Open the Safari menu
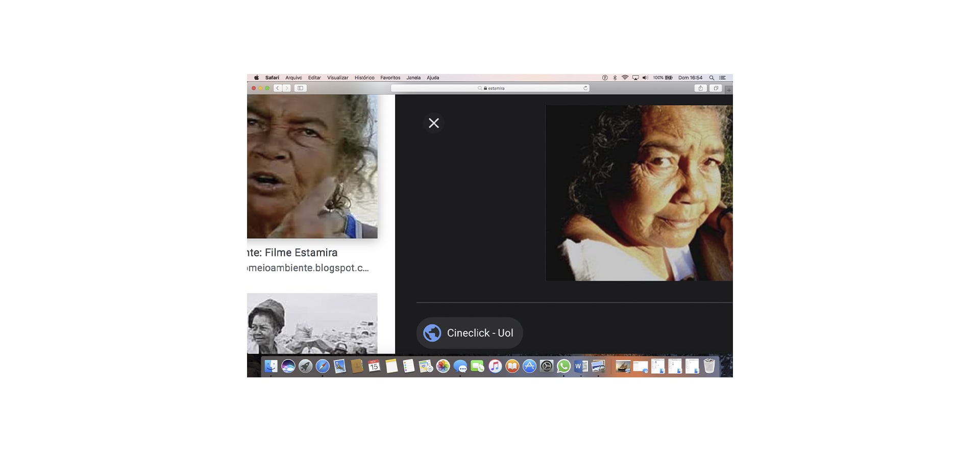This screenshot has width=980, height=459. click(272, 78)
